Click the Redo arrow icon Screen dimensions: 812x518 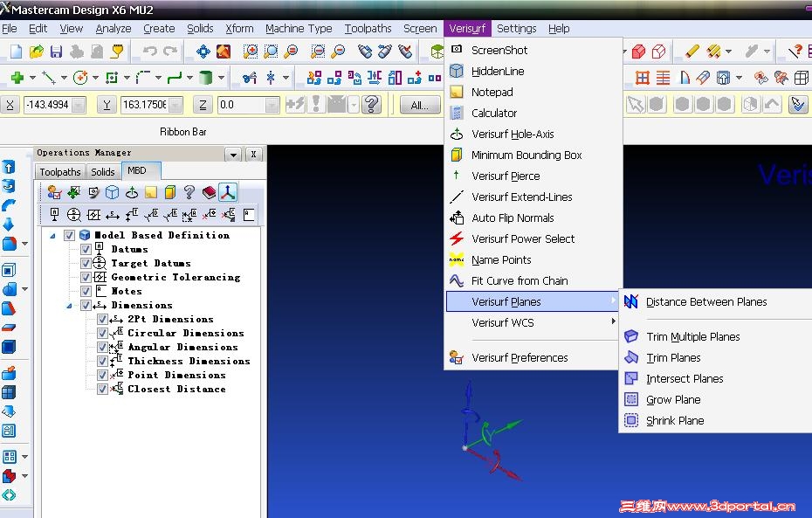pyautogui.click(x=170, y=51)
